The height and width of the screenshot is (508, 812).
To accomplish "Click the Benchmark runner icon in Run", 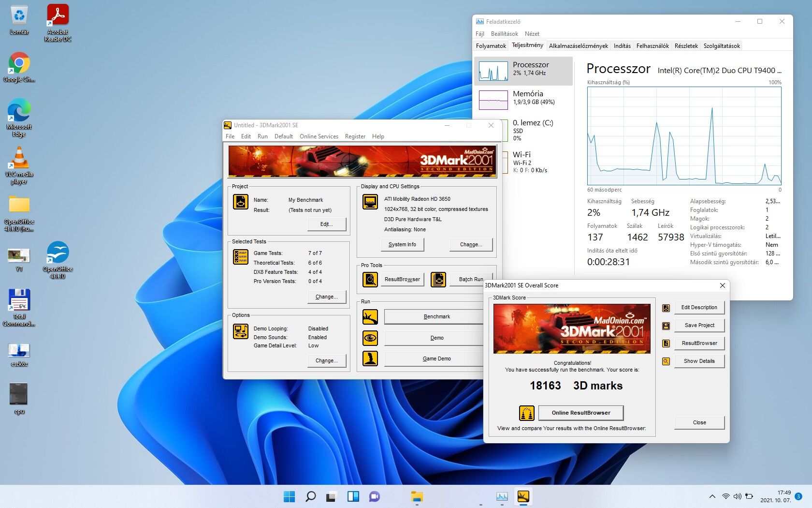I will click(370, 317).
